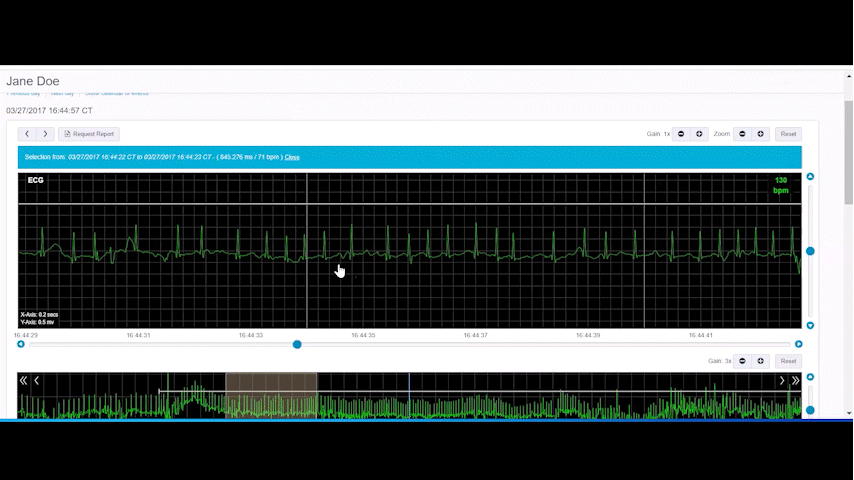Zoom in ECG with plus button
854x480 pixels.
pyautogui.click(x=760, y=134)
